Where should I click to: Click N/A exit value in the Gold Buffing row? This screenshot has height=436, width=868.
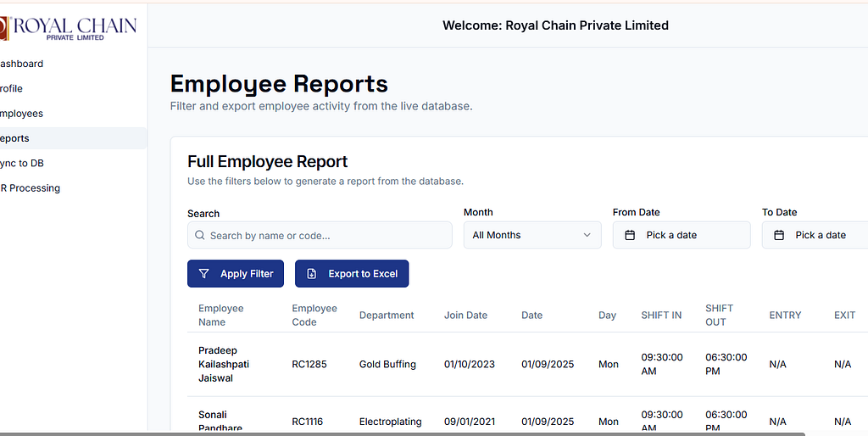click(843, 365)
